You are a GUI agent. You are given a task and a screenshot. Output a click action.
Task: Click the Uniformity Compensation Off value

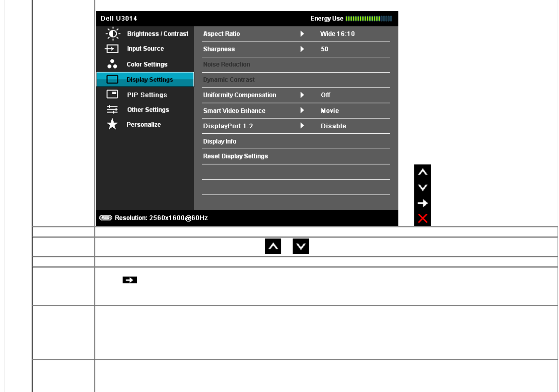(325, 95)
